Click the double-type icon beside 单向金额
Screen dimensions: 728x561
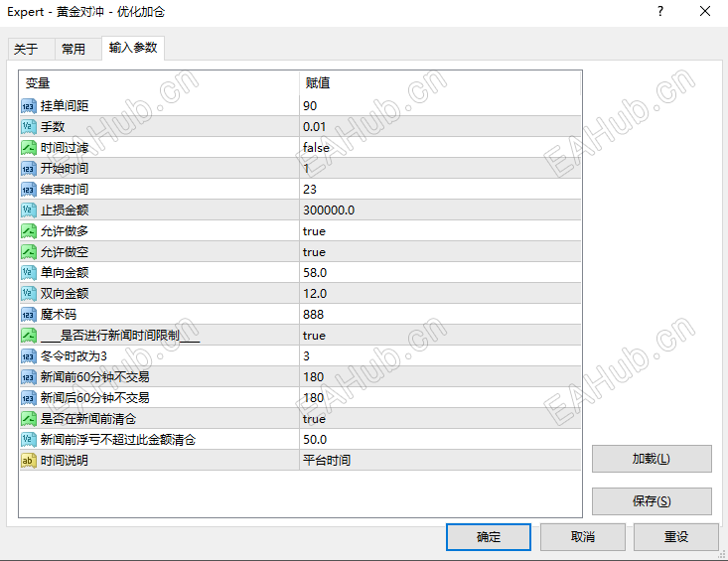(29, 273)
